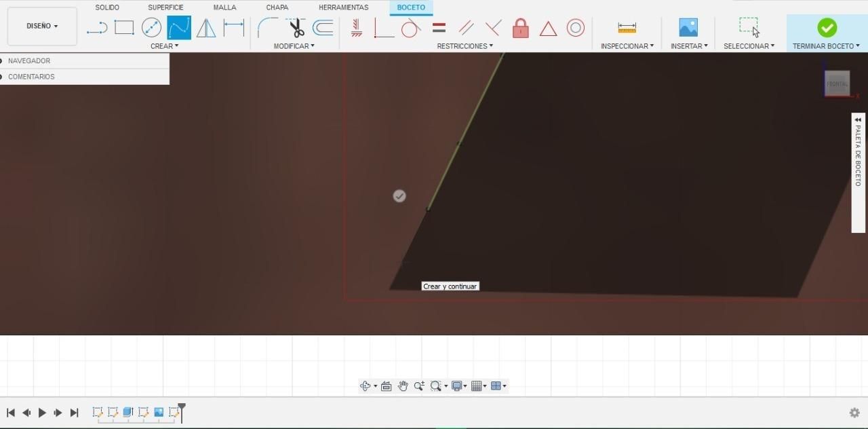Step timeline forward one feature
This screenshot has height=429, width=868.
pyautogui.click(x=58, y=413)
